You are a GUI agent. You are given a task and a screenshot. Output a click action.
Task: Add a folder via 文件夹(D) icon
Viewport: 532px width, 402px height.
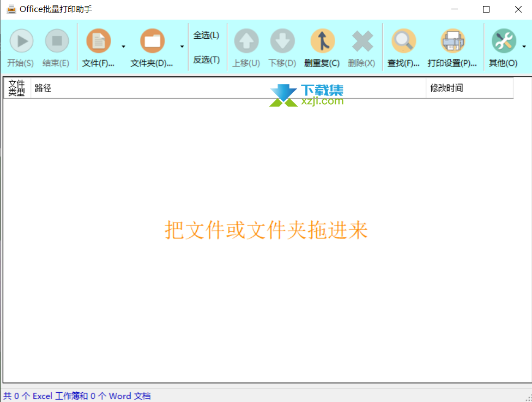pos(152,41)
